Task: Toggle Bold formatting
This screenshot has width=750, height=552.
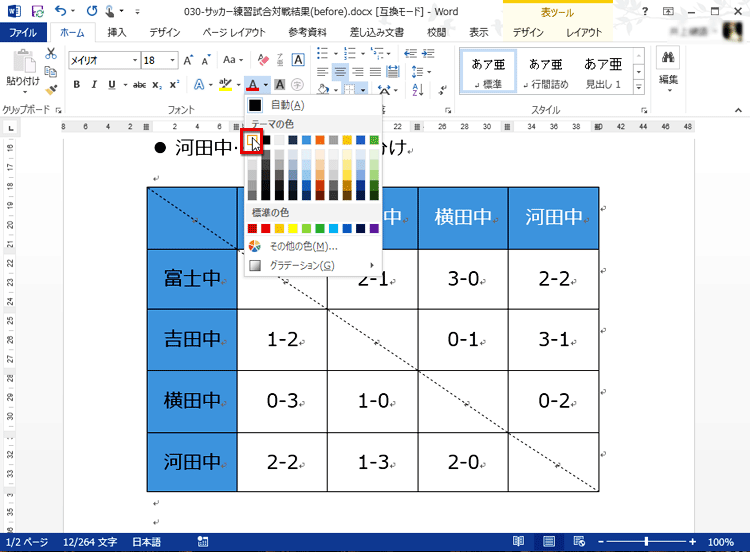Action: (x=77, y=85)
